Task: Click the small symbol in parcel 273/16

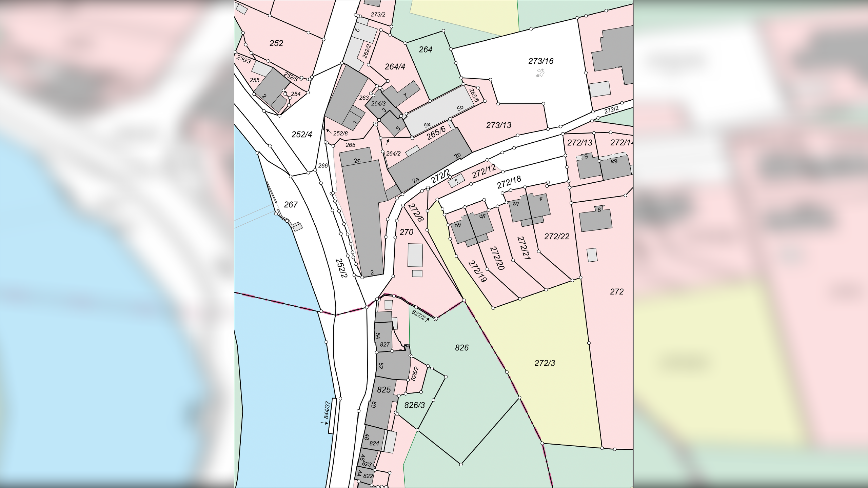Action: pyautogui.click(x=540, y=73)
